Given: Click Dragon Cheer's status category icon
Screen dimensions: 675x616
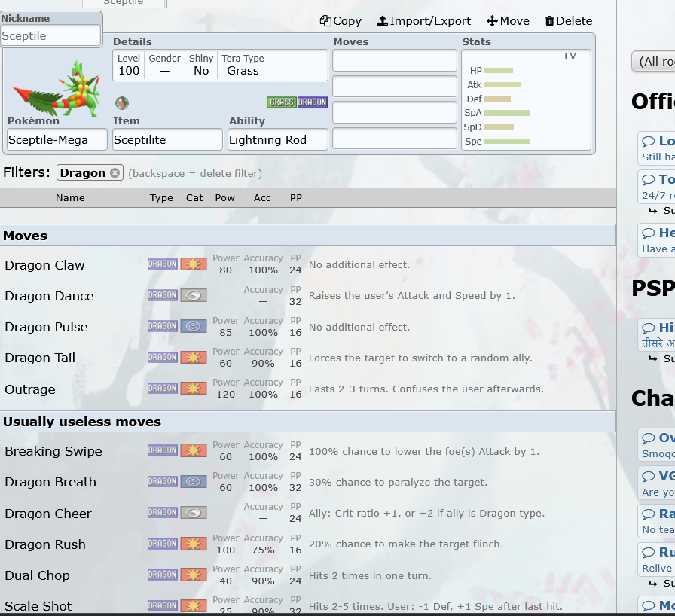Looking at the screenshot, I should [x=194, y=512].
